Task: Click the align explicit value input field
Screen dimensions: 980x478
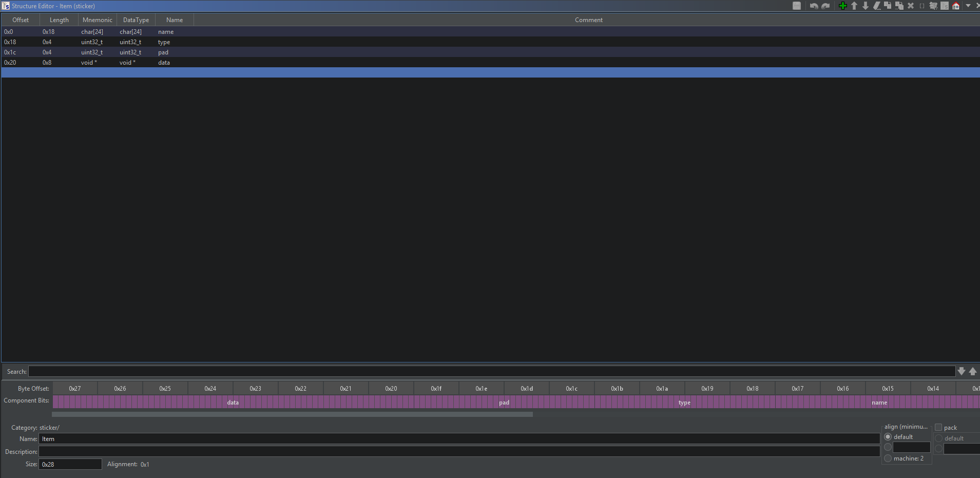Action: pos(912,448)
